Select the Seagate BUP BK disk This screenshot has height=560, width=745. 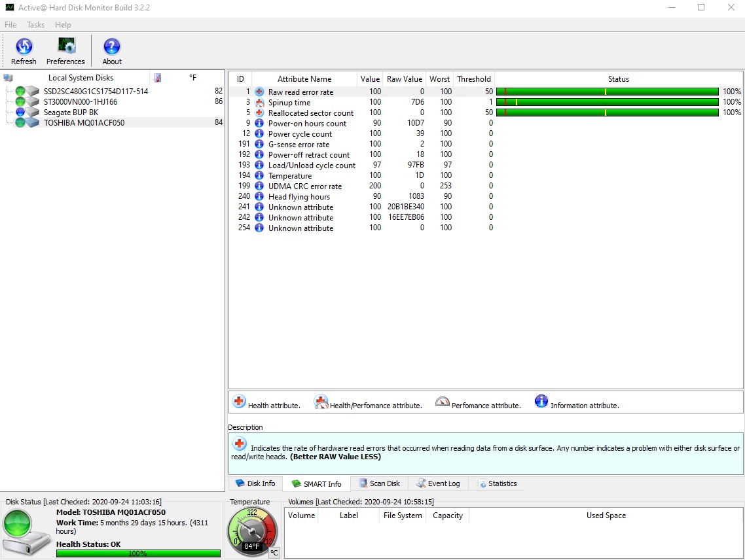click(71, 113)
